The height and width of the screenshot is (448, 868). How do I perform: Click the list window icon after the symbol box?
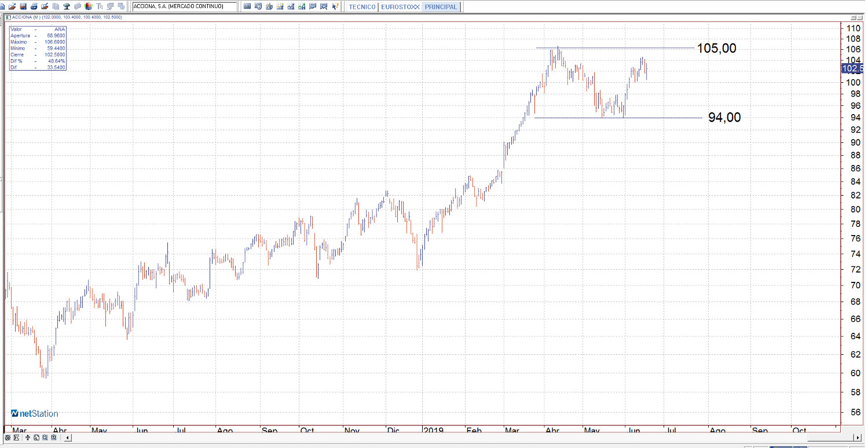coord(247,6)
